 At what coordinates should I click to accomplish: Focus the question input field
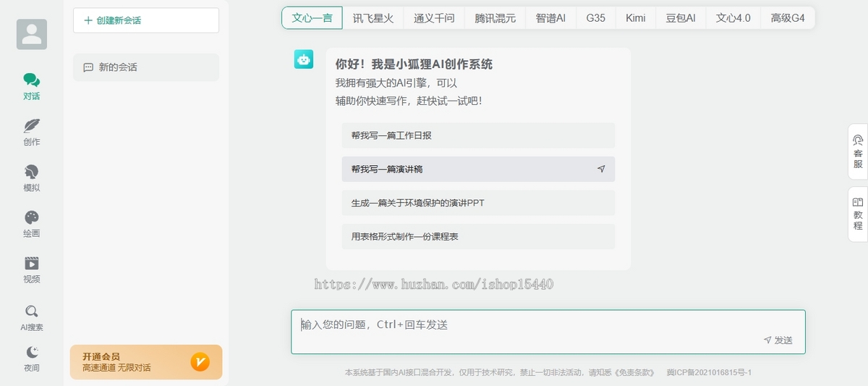coord(548,332)
